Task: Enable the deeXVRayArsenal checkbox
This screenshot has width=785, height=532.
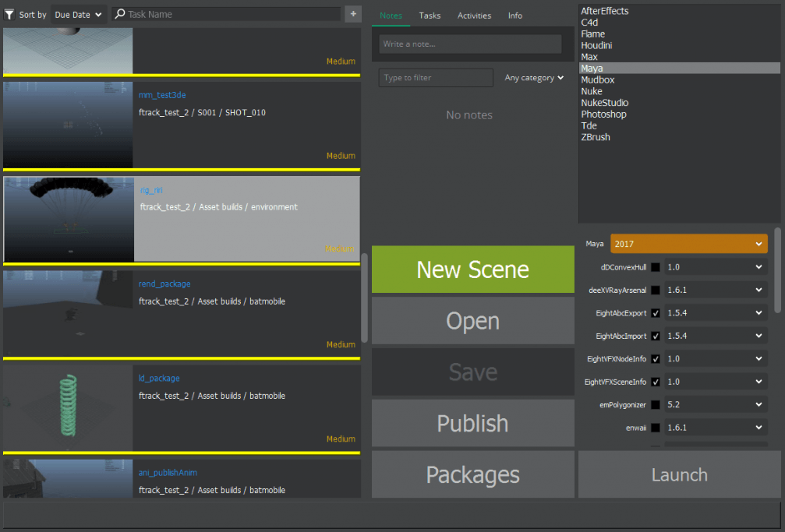Action: click(656, 291)
